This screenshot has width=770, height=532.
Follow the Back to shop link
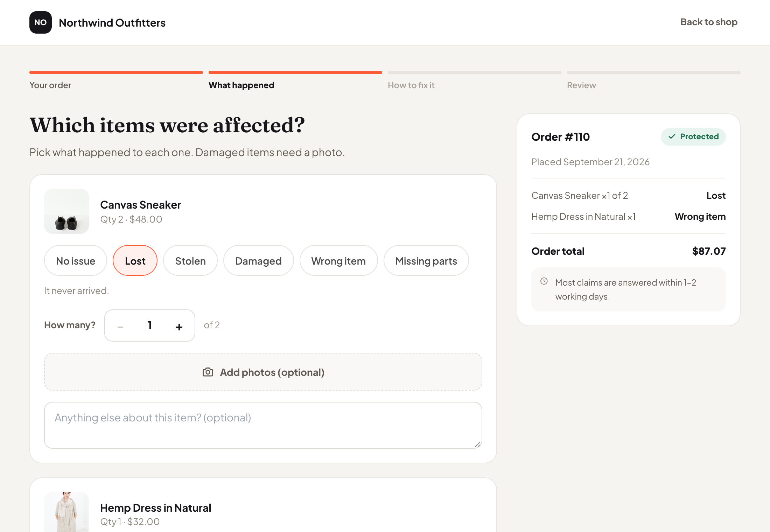[709, 22]
